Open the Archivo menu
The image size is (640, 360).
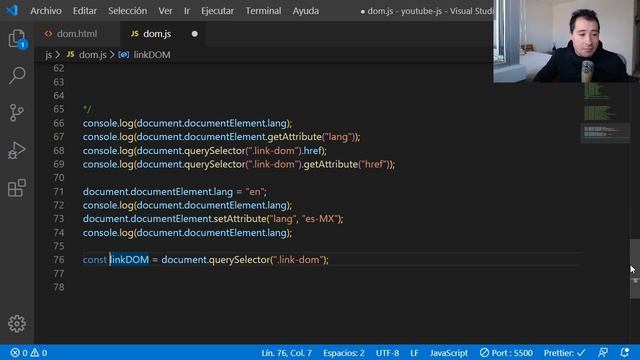click(x=46, y=11)
